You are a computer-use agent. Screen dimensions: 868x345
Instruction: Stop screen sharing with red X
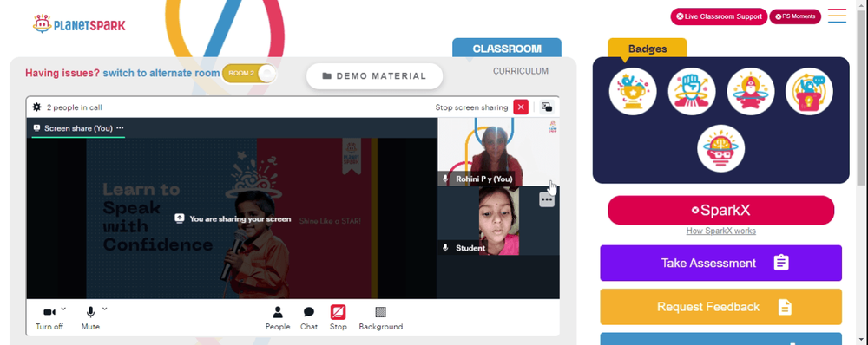click(x=520, y=107)
